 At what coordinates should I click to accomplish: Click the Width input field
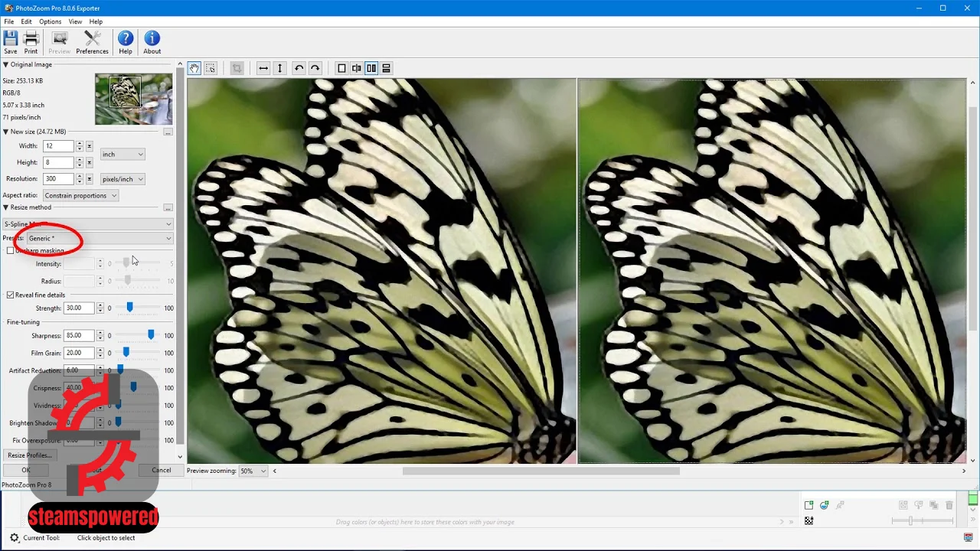58,146
